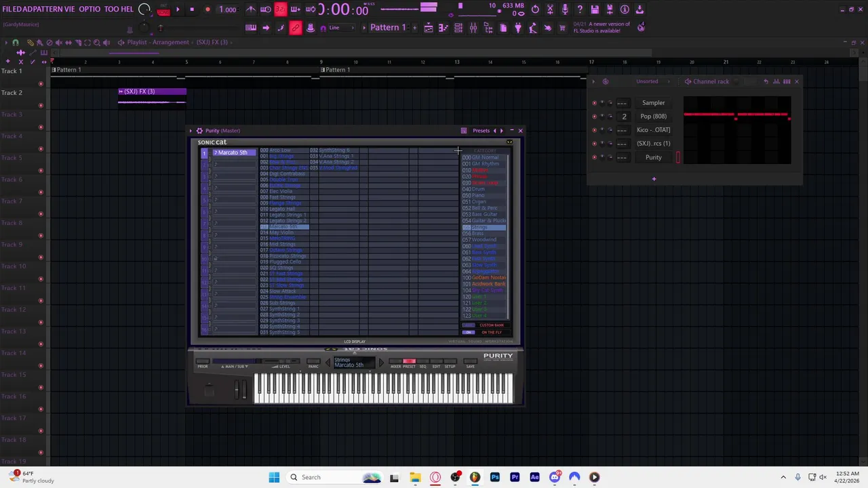Select the pencil draw tool in the playlist toolbar

pyautogui.click(x=31, y=43)
